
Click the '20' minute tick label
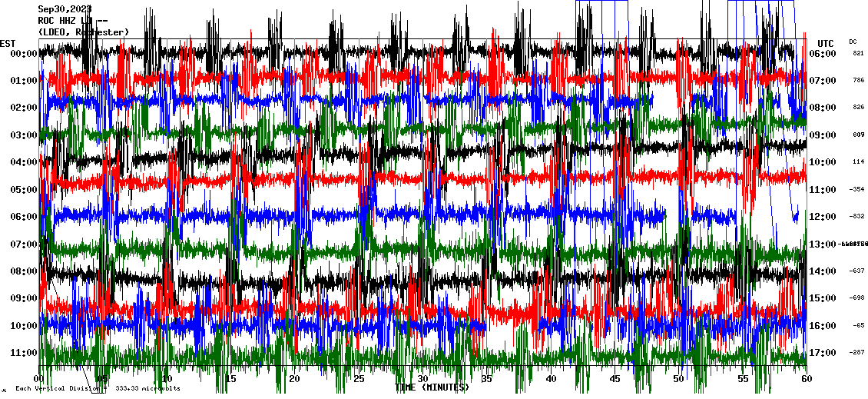[x=294, y=379]
